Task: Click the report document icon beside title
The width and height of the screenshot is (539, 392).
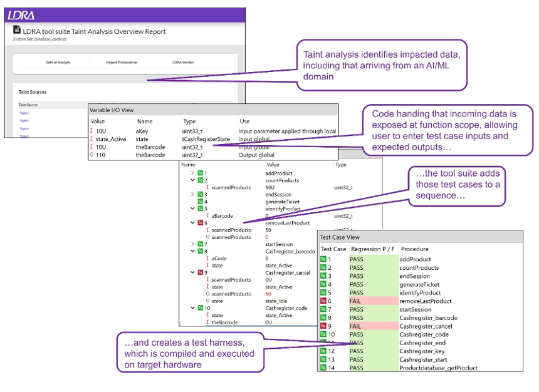Action: point(17,31)
